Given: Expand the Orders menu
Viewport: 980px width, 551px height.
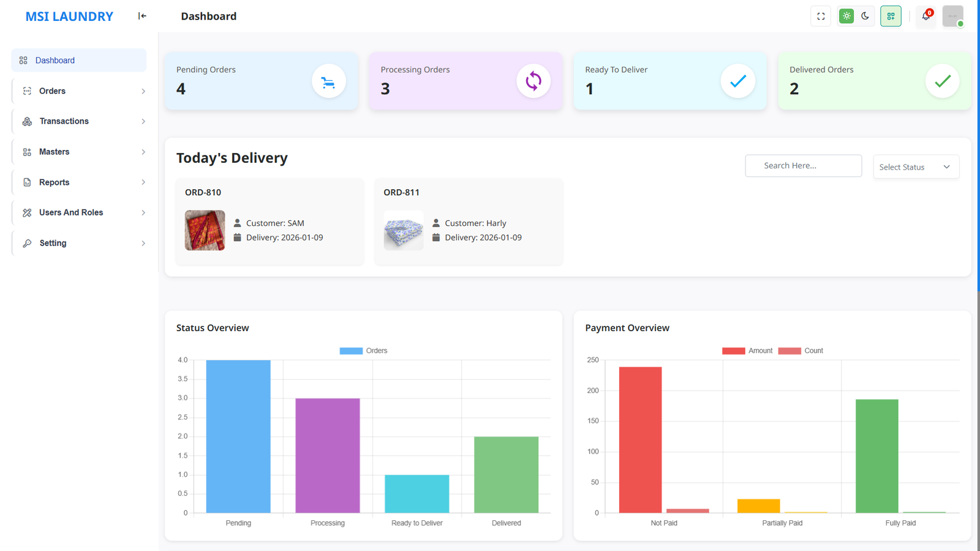Looking at the screenshot, I should 52,91.
